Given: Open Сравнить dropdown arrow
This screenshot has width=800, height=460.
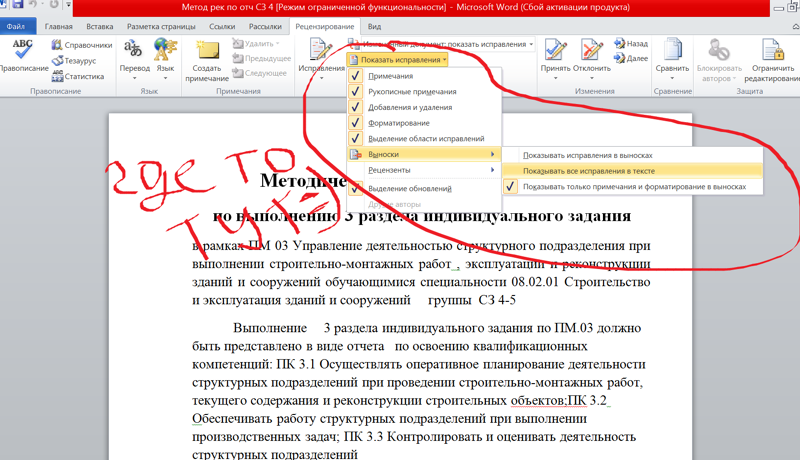Looking at the screenshot, I should (672, 78).
